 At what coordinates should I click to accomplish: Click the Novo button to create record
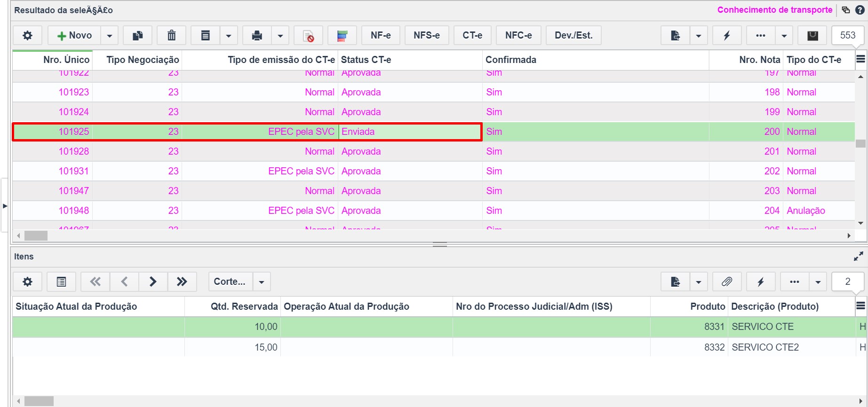click(x=74, y=35)
